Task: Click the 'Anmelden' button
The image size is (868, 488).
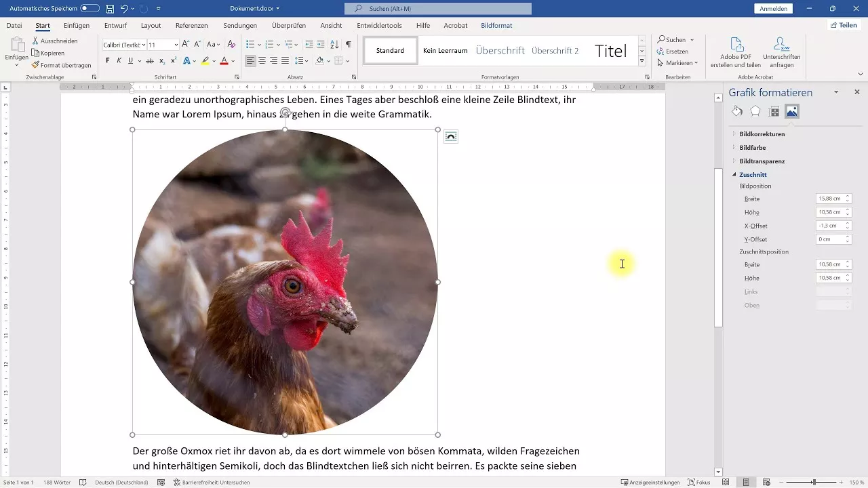Action: tap(773, 8)
